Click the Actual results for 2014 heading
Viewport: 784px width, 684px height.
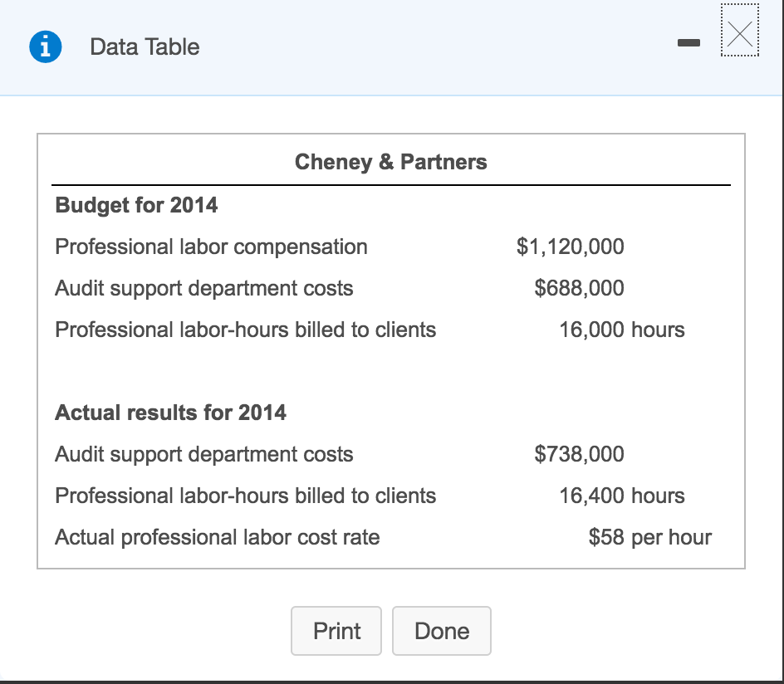pyautogui.click(x=170, y=413)
